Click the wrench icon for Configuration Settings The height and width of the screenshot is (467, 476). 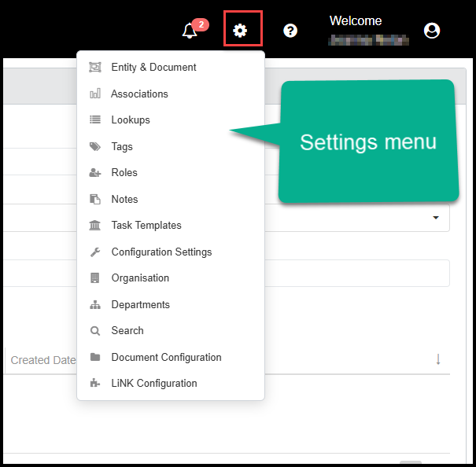click(95, 252)
